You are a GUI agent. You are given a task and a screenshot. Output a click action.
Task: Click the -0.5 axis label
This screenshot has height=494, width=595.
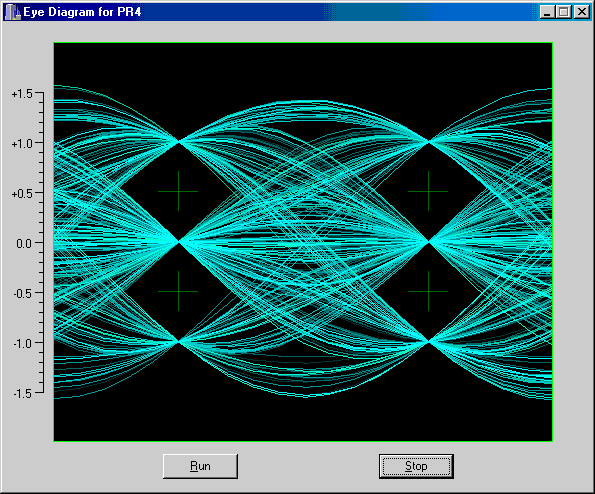(x=23, y=294)
